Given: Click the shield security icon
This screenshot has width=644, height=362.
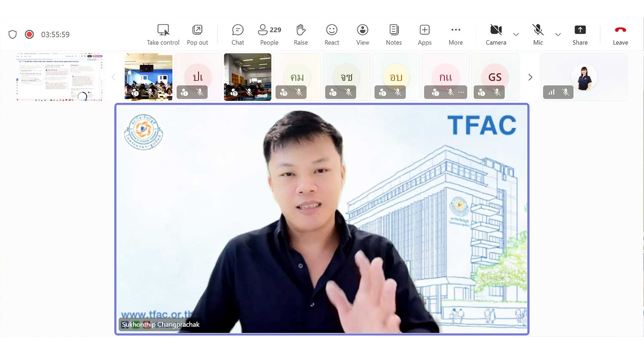Looking at the screenshot, I should (x=12, y=34).
